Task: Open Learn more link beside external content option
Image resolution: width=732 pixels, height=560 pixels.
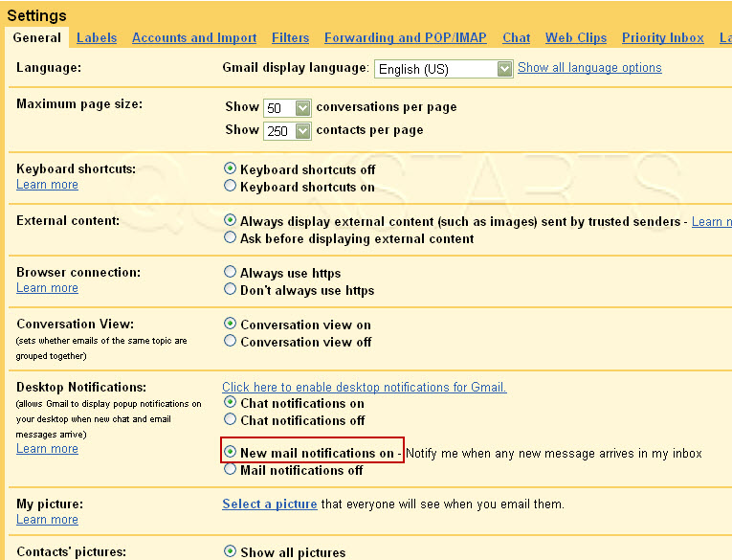Action: [x=712, y=222]
